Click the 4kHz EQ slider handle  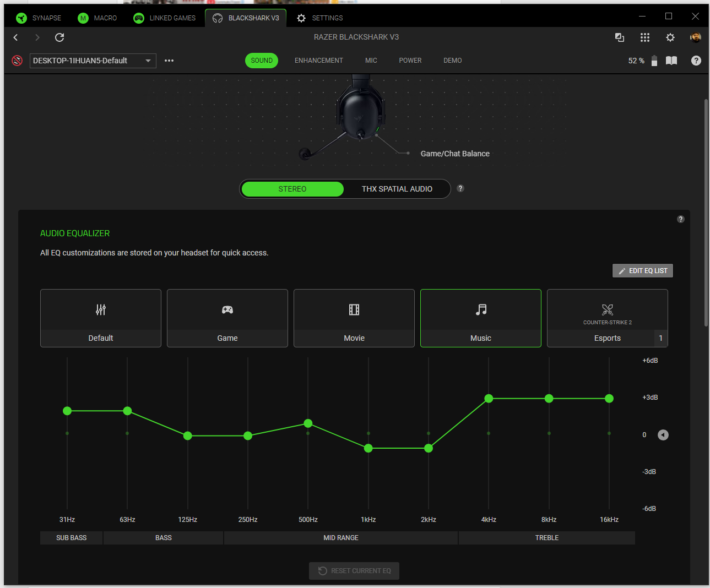[x=489, y=399]
